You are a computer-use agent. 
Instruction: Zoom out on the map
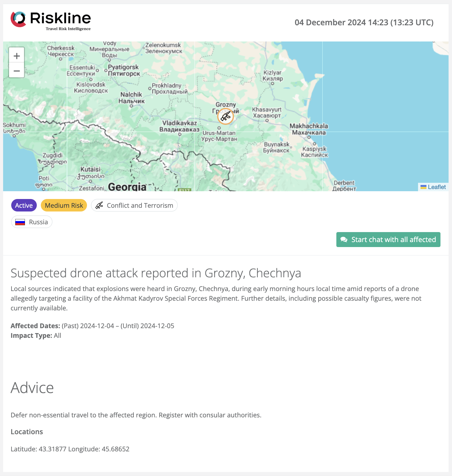17,71
